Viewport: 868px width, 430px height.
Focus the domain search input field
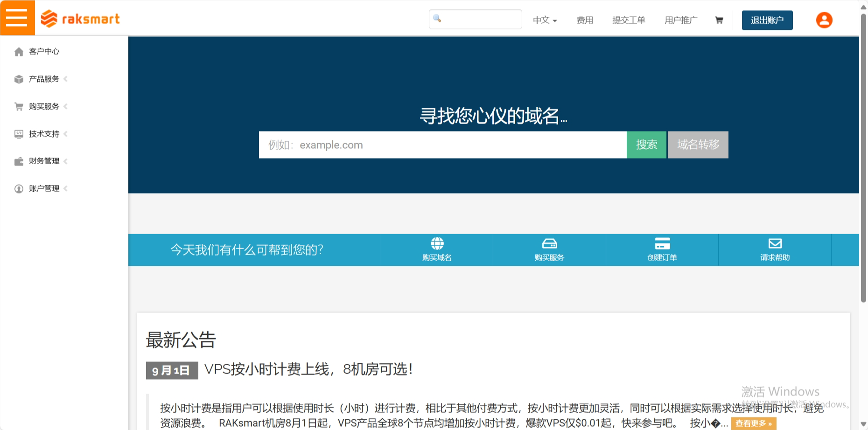[442, 145]
